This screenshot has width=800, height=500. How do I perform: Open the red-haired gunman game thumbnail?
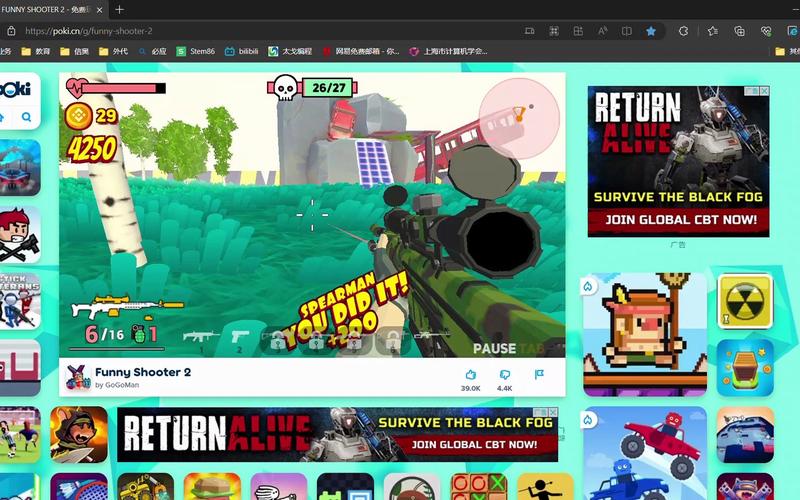(19, 235)
